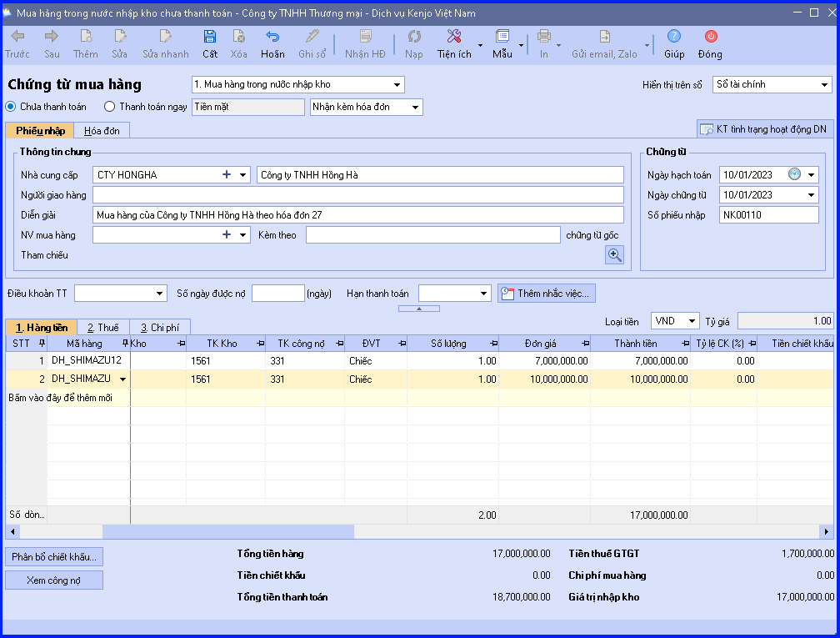Open the Hạn thanh toán dropdown
Screen dimensions: 840x638
coord(483,294)
